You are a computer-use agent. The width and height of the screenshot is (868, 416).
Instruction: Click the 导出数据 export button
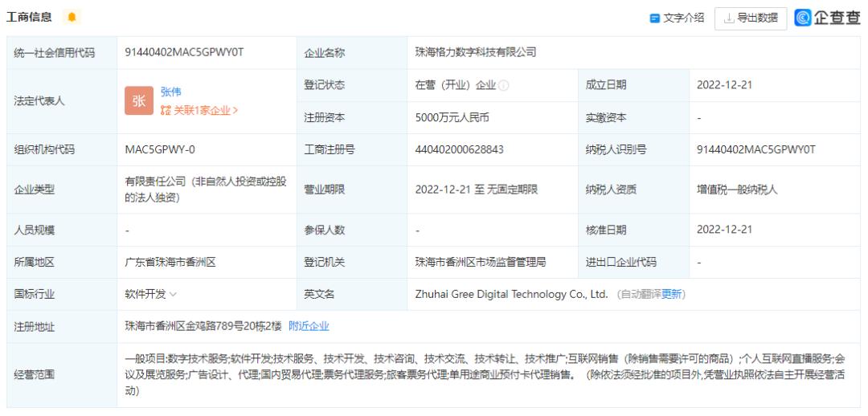click(751, 18)
